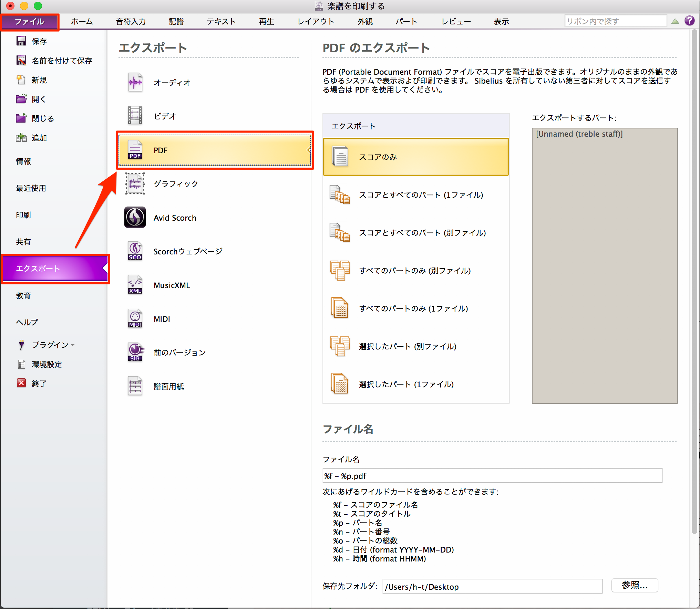Screen dimensions: 700x609
Task: Click the ribbon minimize triangle icon
Action: [x=675, y=21]
